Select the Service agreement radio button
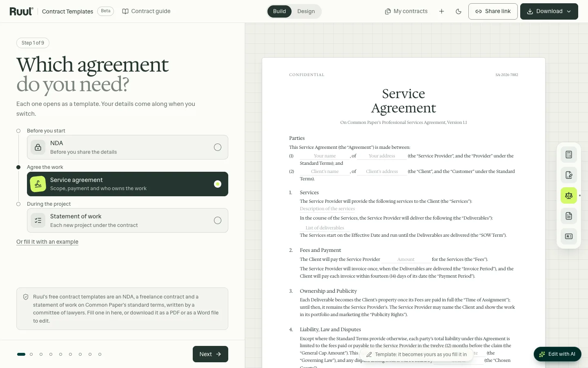 tap(218, 184)
